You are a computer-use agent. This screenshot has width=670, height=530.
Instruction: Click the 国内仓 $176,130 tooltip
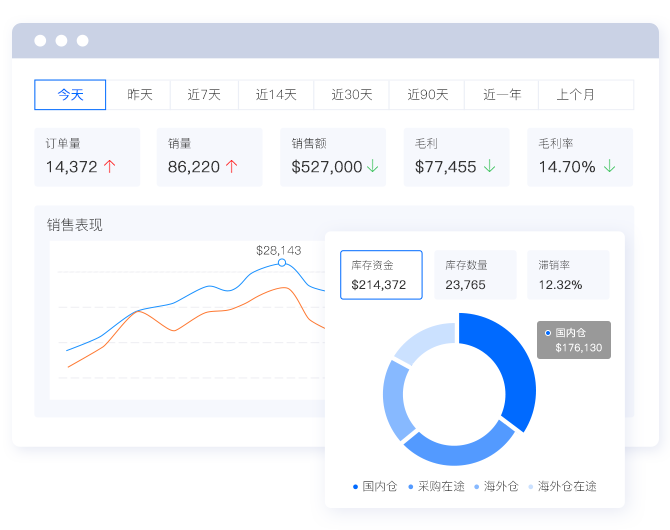(574, 340)
